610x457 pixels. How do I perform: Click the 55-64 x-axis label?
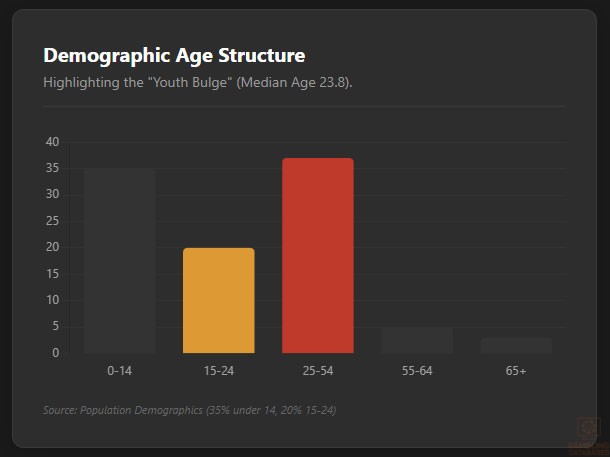pyautogui.click(x=417, y=371)
